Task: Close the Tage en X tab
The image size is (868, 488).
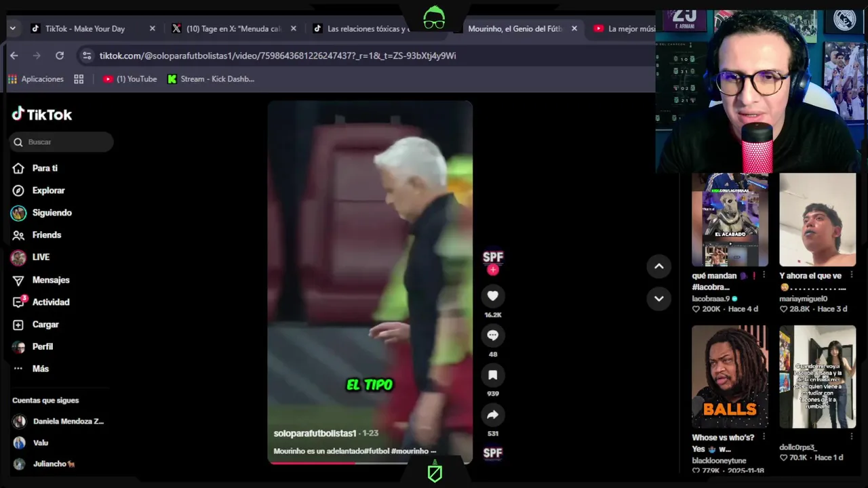Action: click(x=294, y=28)
